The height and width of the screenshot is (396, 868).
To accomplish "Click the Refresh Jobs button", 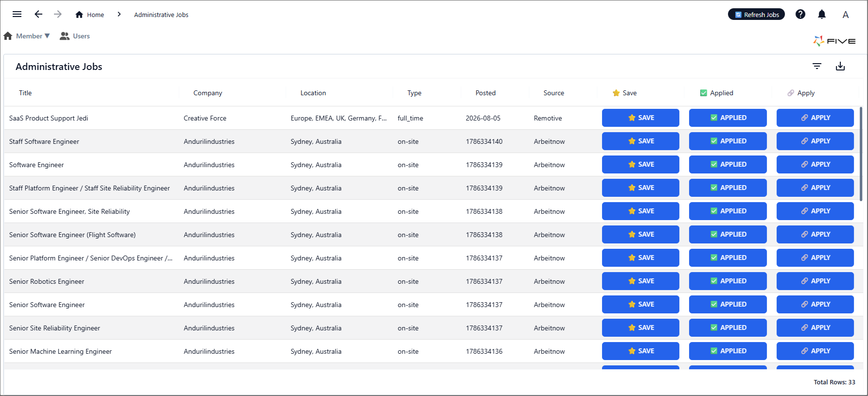I will [x=756, y=15].
